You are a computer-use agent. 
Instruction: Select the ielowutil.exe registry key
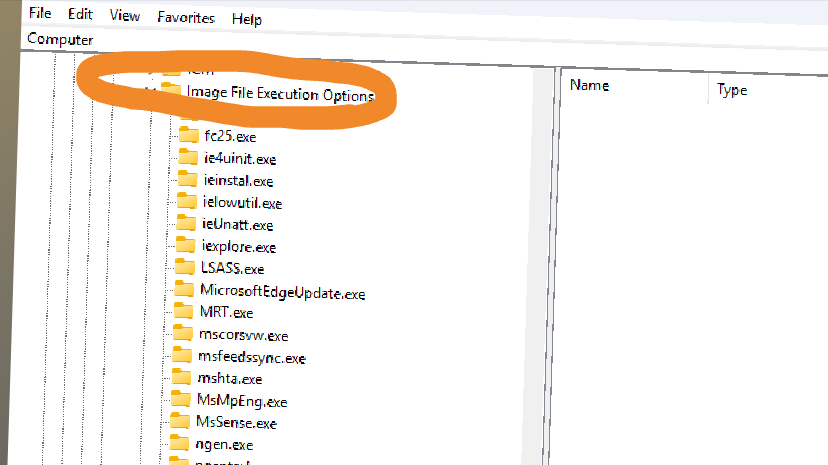242,203
